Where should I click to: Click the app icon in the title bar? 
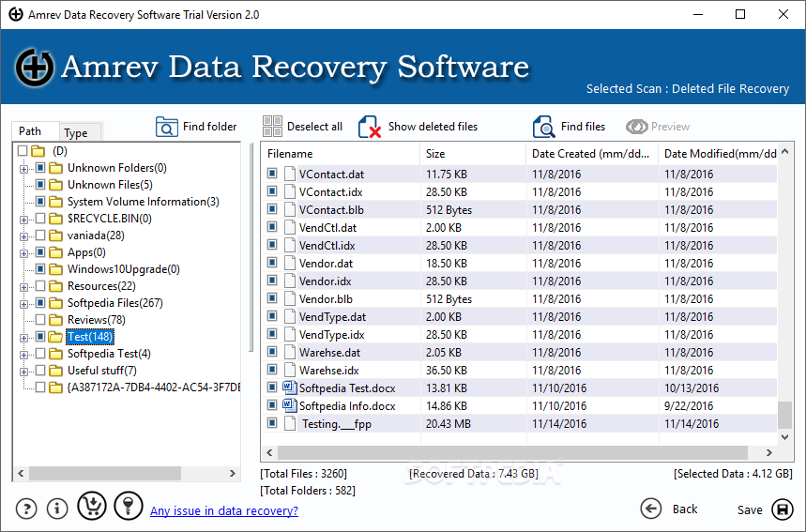16,14
